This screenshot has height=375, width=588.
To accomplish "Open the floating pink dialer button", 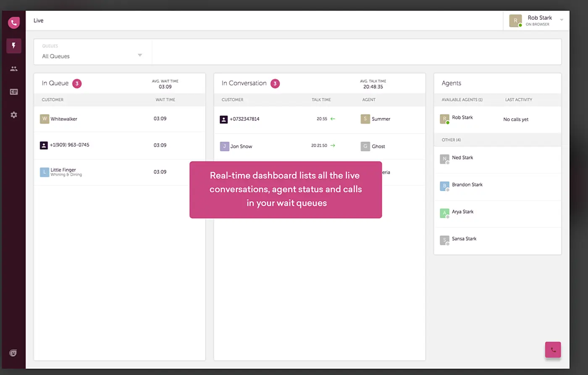I will click(x=553, y=349).
